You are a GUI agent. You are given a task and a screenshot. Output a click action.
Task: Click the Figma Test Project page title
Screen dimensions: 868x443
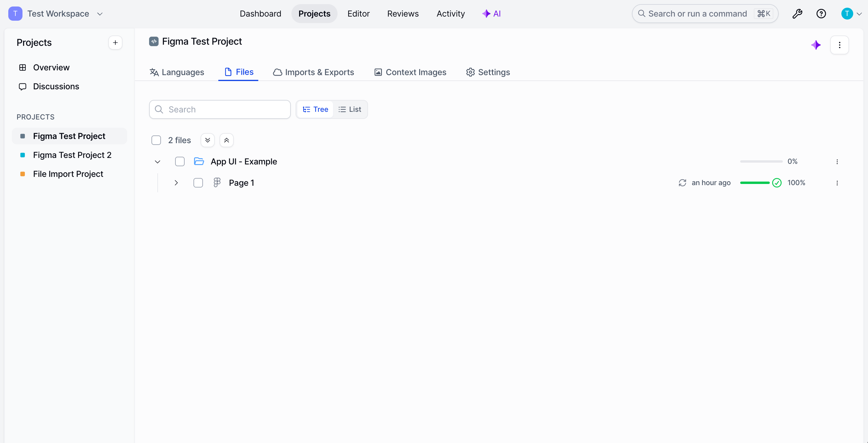pos(202,41)
